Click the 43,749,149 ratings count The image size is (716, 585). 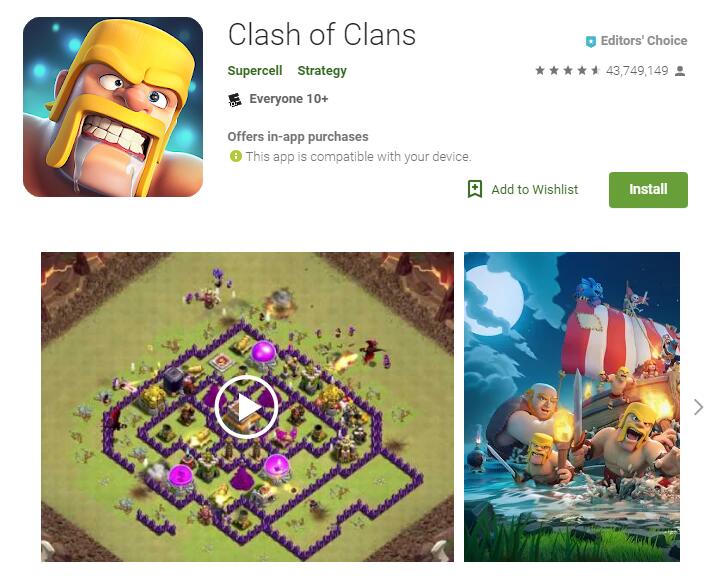tap(637, 71)
